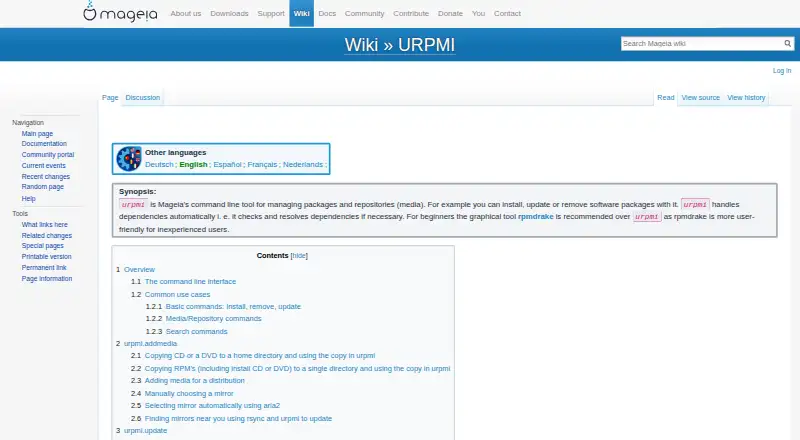Jump to Media/Repository commands section

point(213,319)
